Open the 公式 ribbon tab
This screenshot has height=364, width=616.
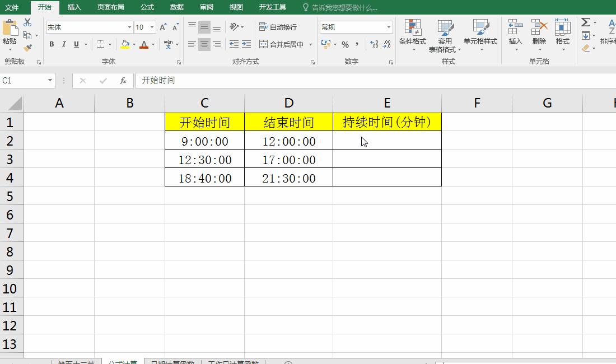tap(147, 8)
